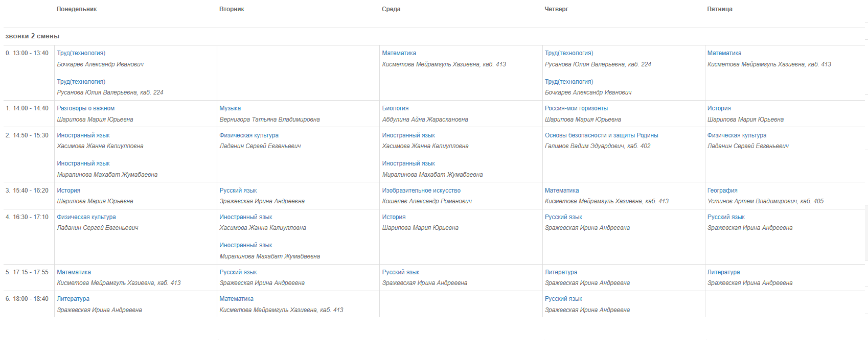
Task: Select the 0. 13:00 - 13:40 time slot
Action: pyautogui.click(x=27, y=53)
